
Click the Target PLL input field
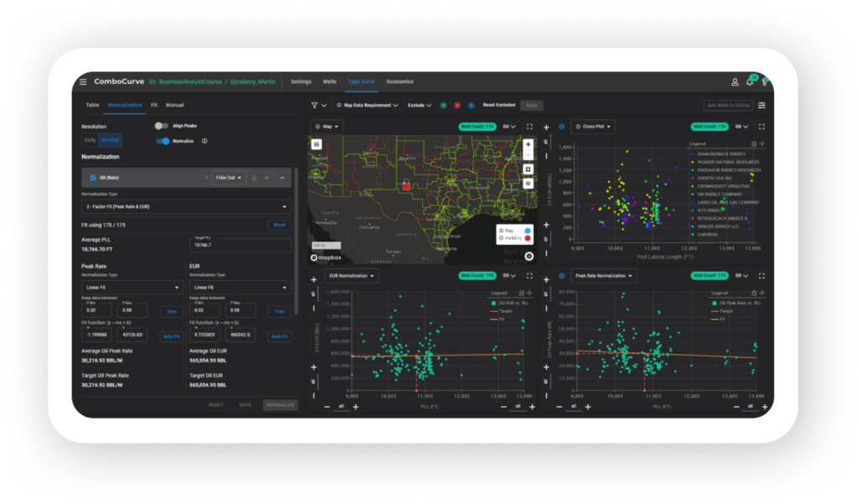tap(240, 245)
